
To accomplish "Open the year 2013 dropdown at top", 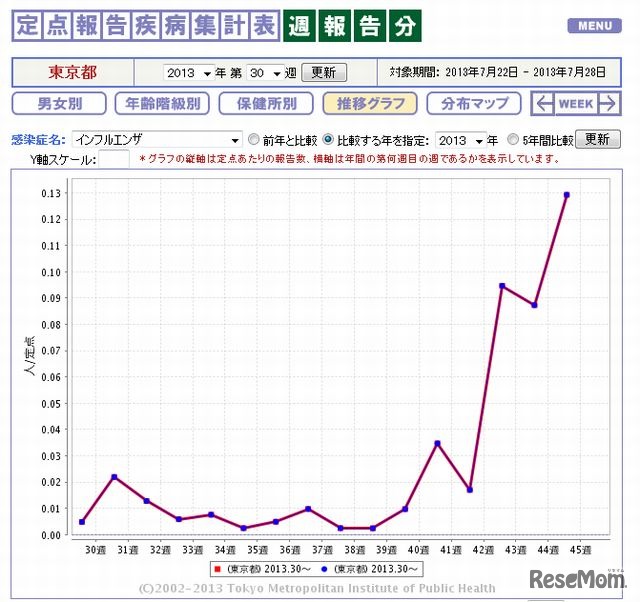I will tap(189, 73).
